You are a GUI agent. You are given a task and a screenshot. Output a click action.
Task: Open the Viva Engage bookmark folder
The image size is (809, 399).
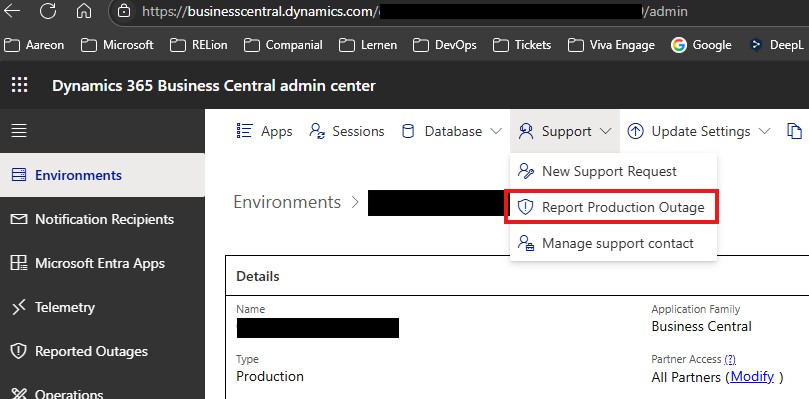611,45
